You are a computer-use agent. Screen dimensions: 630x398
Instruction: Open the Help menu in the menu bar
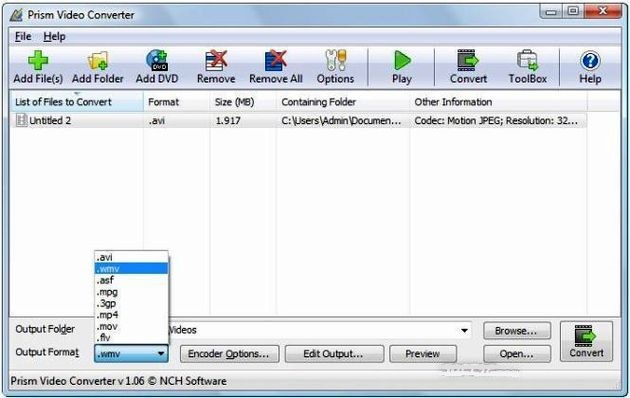point(54,37)
